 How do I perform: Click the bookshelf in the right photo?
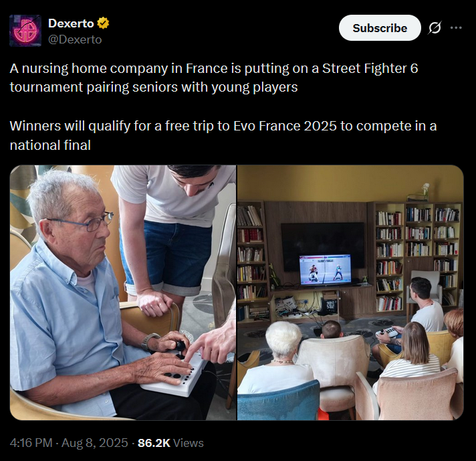click(x=417, y=258)
